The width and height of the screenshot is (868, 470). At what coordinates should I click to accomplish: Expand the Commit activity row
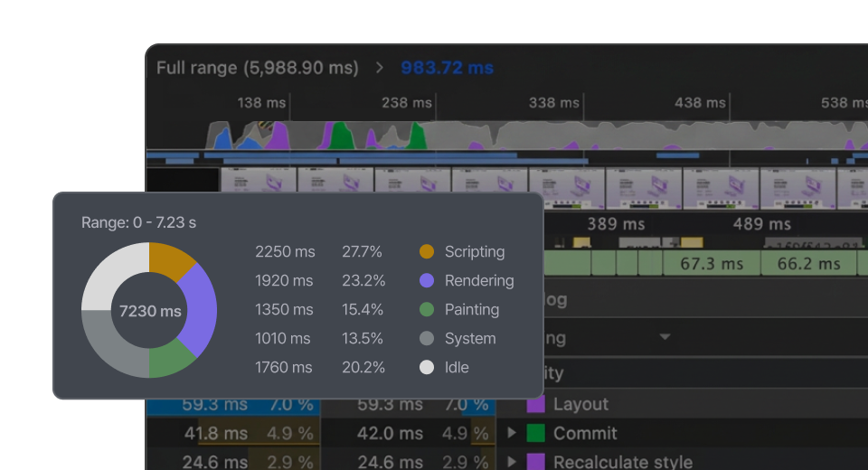click(x=512, y=433)
